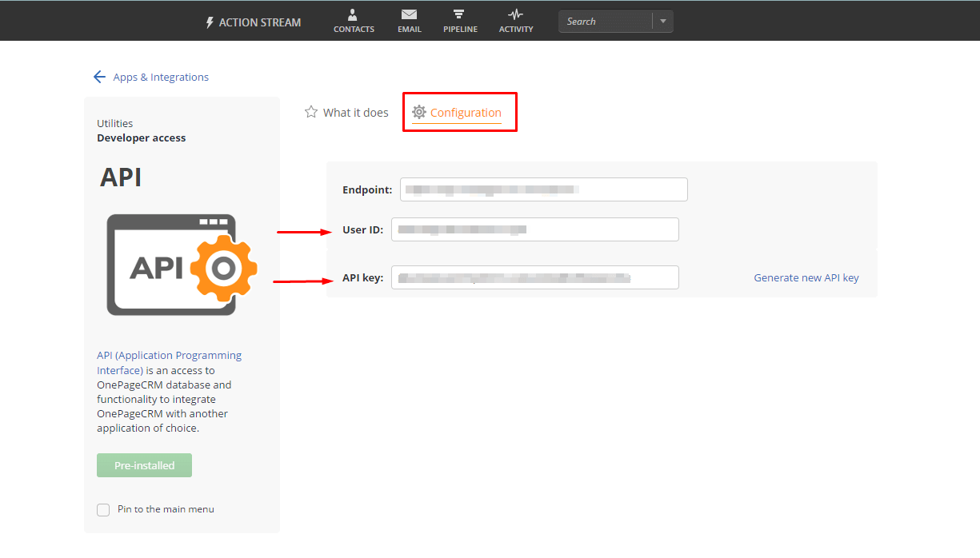Click the API key text box
The width and height of the screenshot is (980, 558).
[534, 277]
